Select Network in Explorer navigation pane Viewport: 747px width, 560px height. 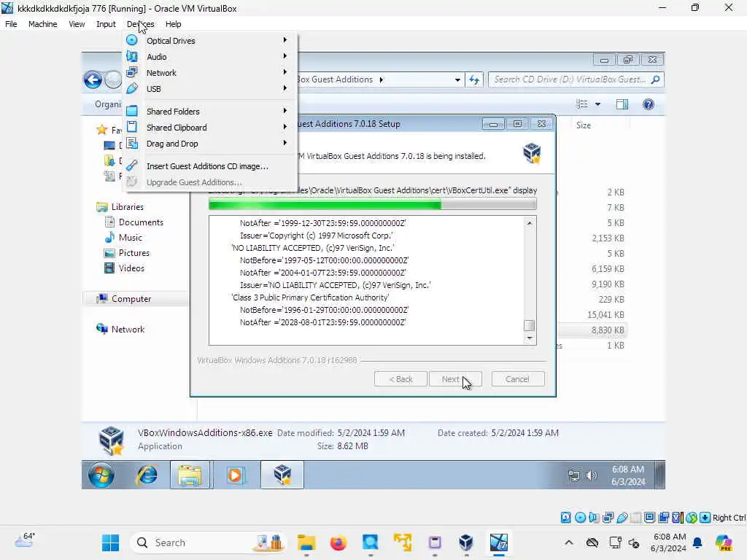pyautogui.click(x=127, y=330)
